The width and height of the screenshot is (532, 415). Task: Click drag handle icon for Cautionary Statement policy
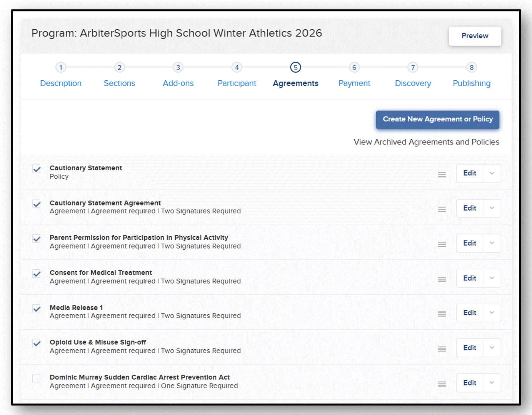coord(442,174)
